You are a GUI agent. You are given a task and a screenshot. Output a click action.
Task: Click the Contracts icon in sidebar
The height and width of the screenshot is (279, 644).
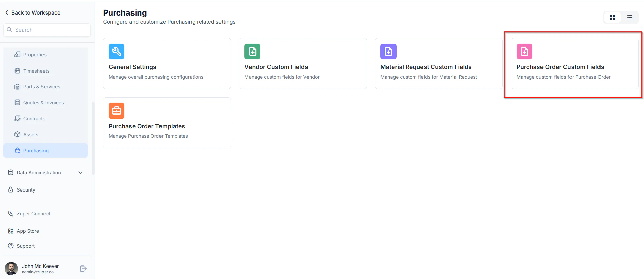[17, 118]
